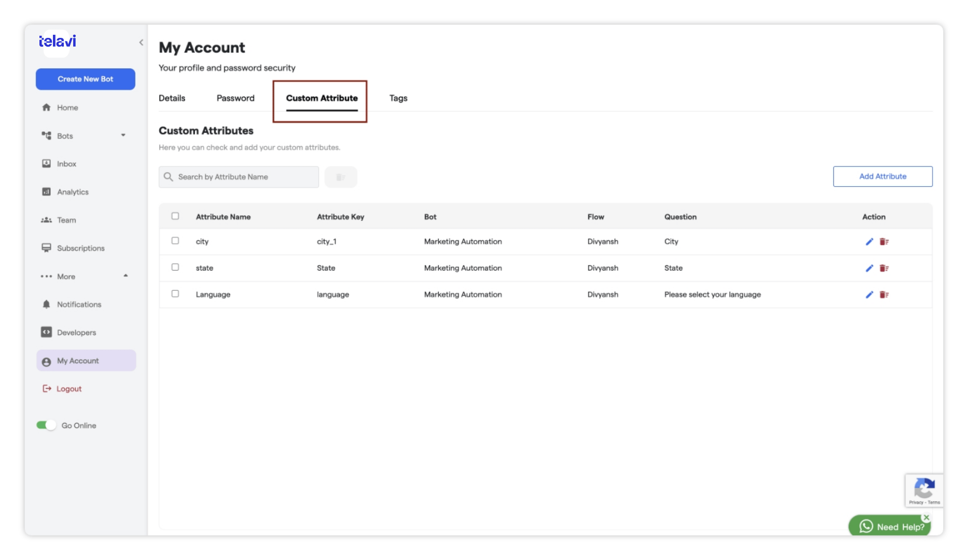Image resolution: width=968 pixels, height=560 pixels.
Task: Collapse the More section arrow
Action: [126, 276]
